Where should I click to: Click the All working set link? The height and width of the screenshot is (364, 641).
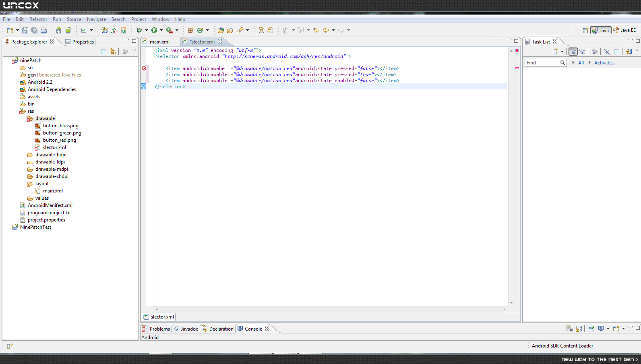[581, 63]
